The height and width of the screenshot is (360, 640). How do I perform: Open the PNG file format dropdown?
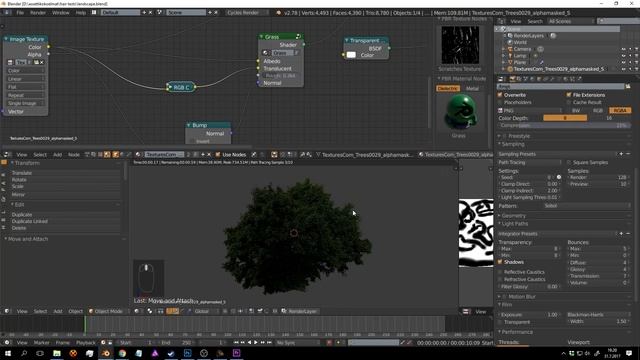point(530,110)
